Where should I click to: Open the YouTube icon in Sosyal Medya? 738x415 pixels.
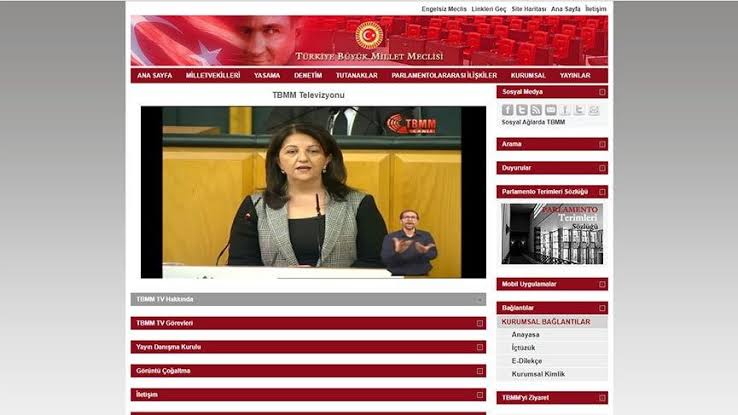(551, 110)
